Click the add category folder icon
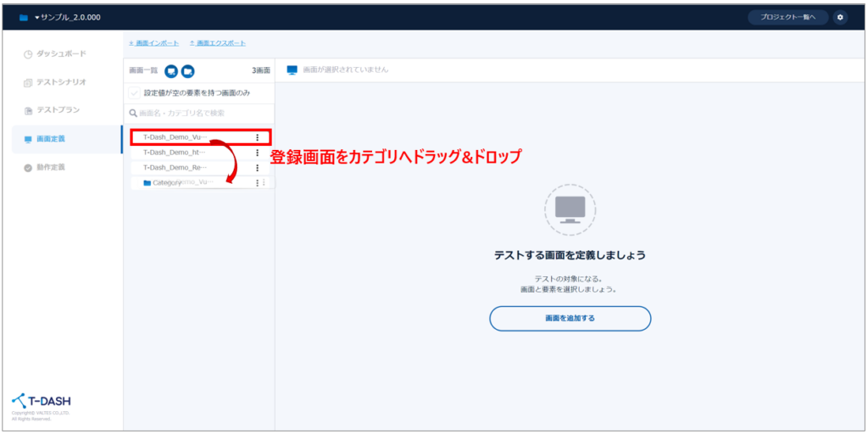The width and height of the screenshot is (868, 434). click(x=187, y=70)
